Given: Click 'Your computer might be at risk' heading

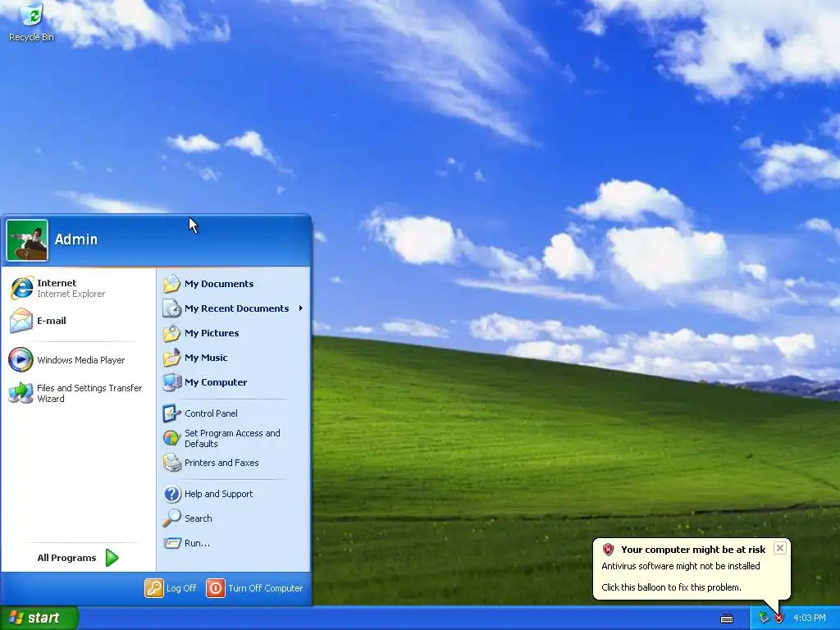Looking at the screenshot, I should 693,549.
